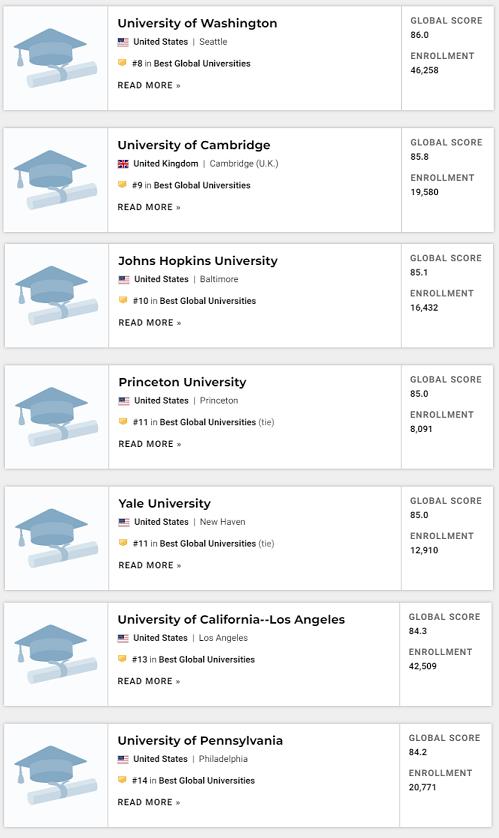
Task: Open University of Washington title link
Action: pyautogui.click(x=197, y=23)
